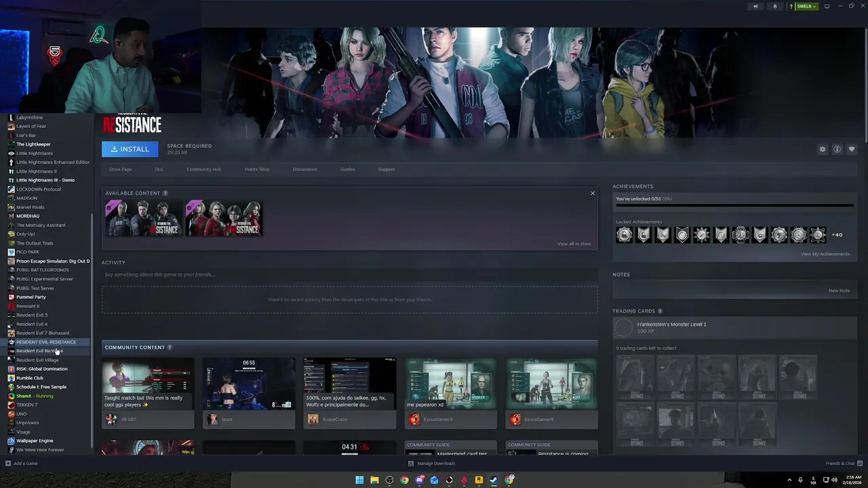868x488 pixels.
Task: Open the Community Content help icon
Action: coord(170,347)
